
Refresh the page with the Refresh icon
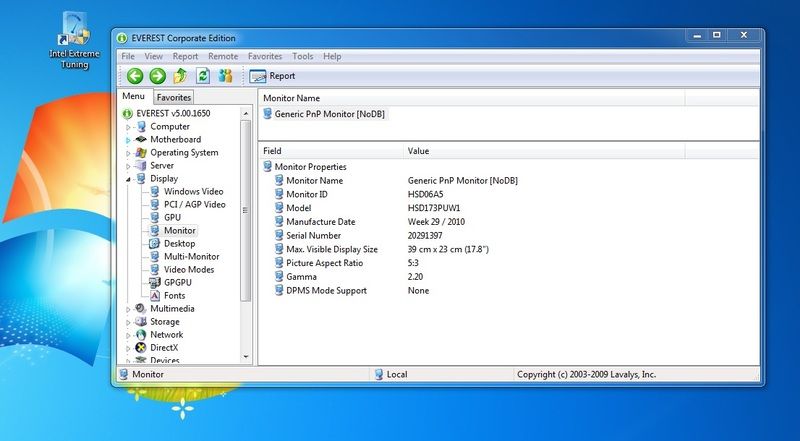coord(203,76)
